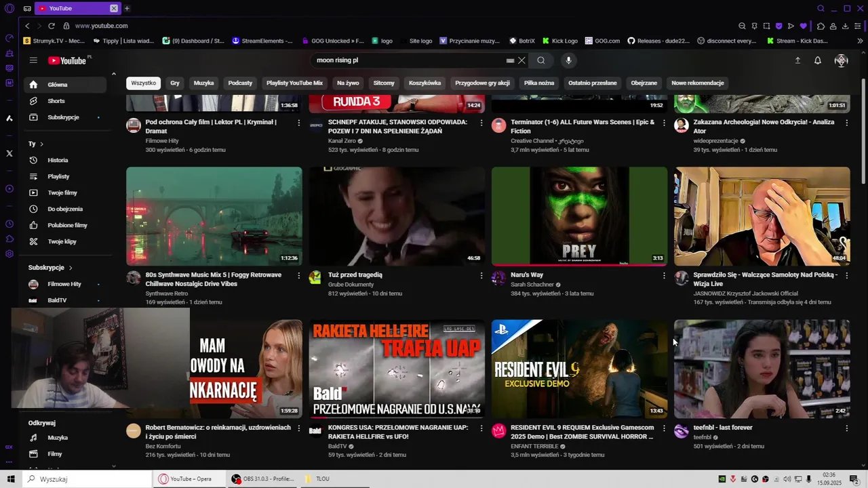Open the YouTube hamburger guide menu
The width and height of the screenshot is (868, 488).
(x=33, y=60)
